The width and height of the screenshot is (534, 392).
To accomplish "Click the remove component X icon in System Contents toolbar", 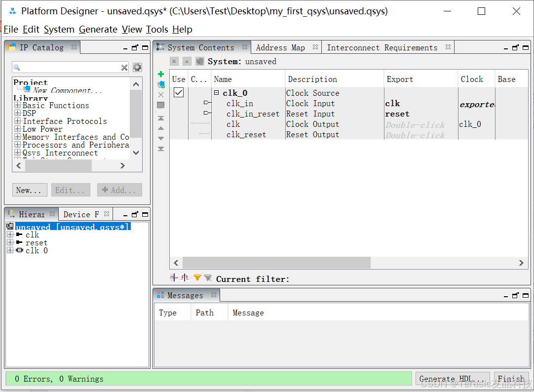I will pyautogui.click(x=161, y=95).
